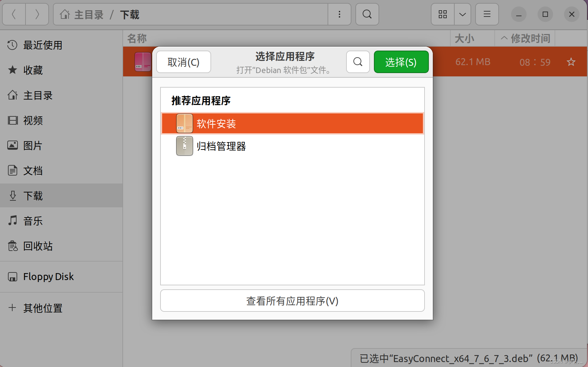Open Floppy Disk in the sidebar
This screenshot has width=588, height=367.
(62, 276)
